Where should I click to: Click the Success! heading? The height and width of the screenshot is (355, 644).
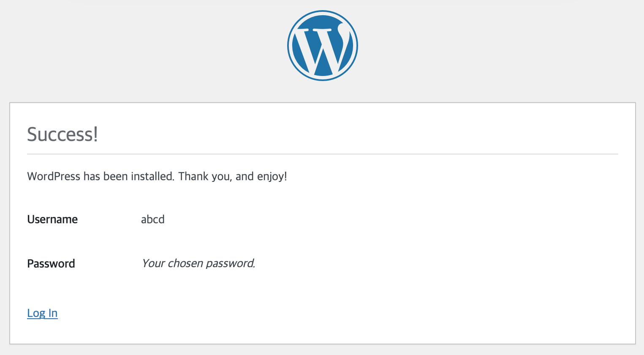(62, 135)
